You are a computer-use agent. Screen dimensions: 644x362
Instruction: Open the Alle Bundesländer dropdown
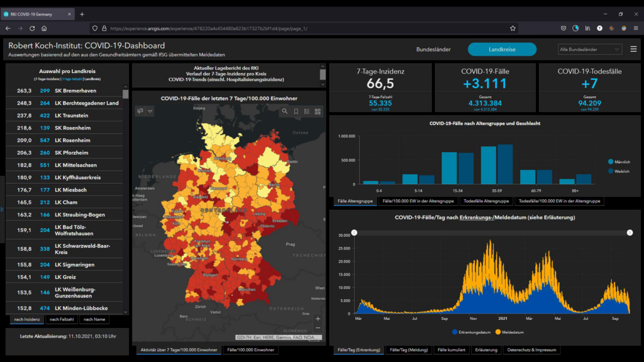590,49
